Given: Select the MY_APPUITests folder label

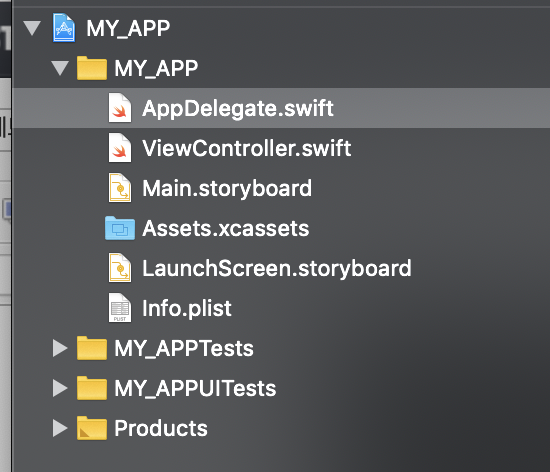Looking at the screenshot, I should pos(195,389).
